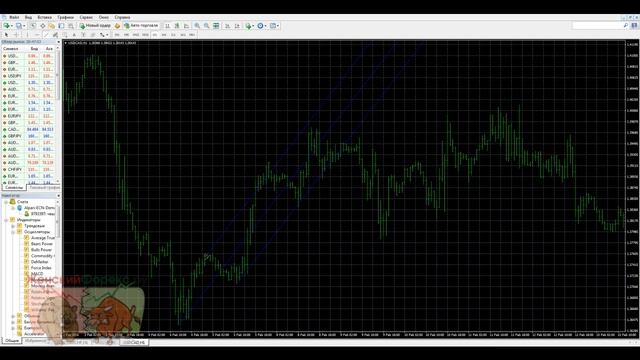
Task: Open the Файл menu
Action: coord(14,18)
